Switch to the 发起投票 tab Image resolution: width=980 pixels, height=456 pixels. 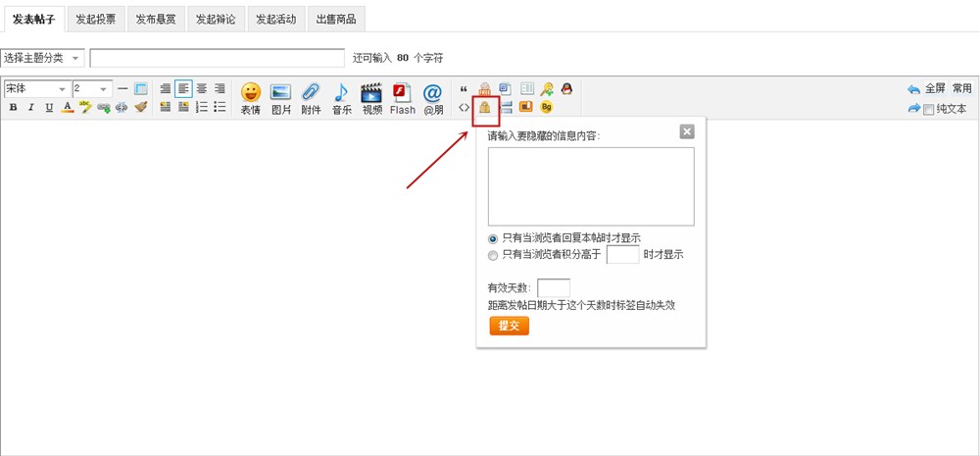coord(96,19)
